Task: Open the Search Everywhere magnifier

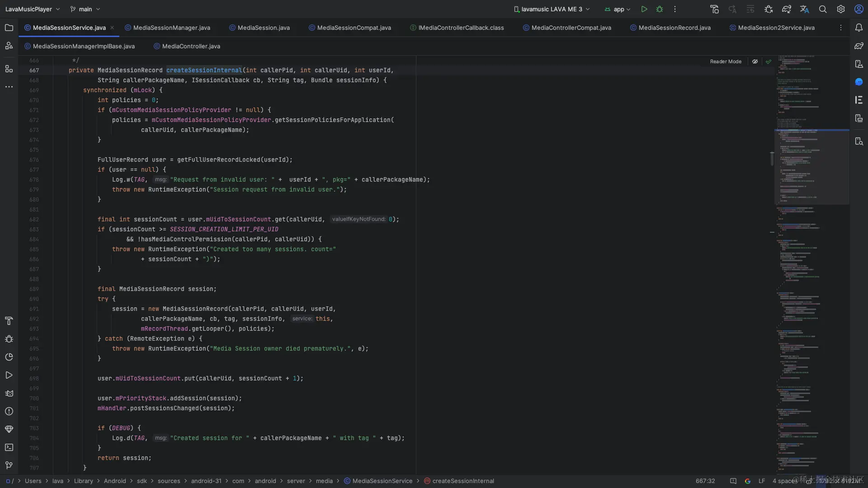Action: (823, 9)
